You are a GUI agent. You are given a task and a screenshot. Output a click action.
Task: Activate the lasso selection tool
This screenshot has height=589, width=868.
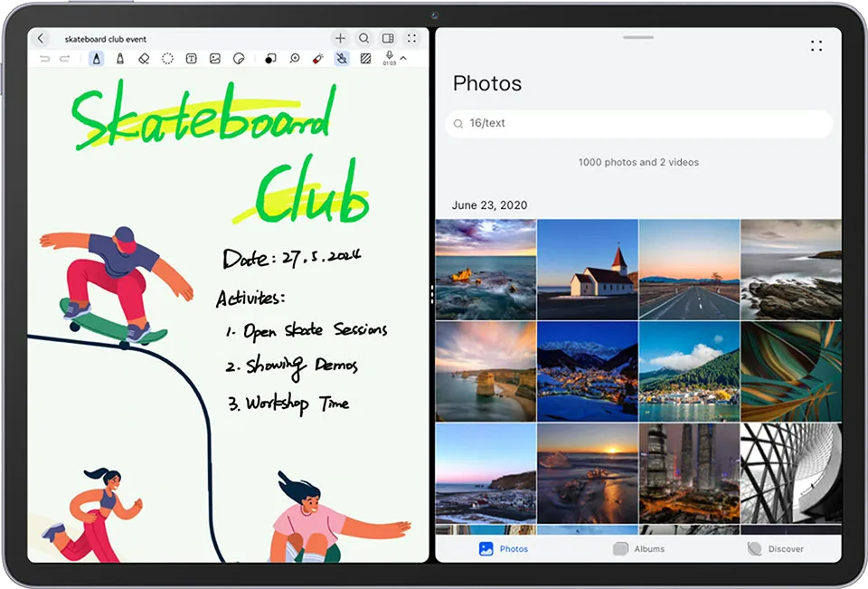click(x=167, y=59)
